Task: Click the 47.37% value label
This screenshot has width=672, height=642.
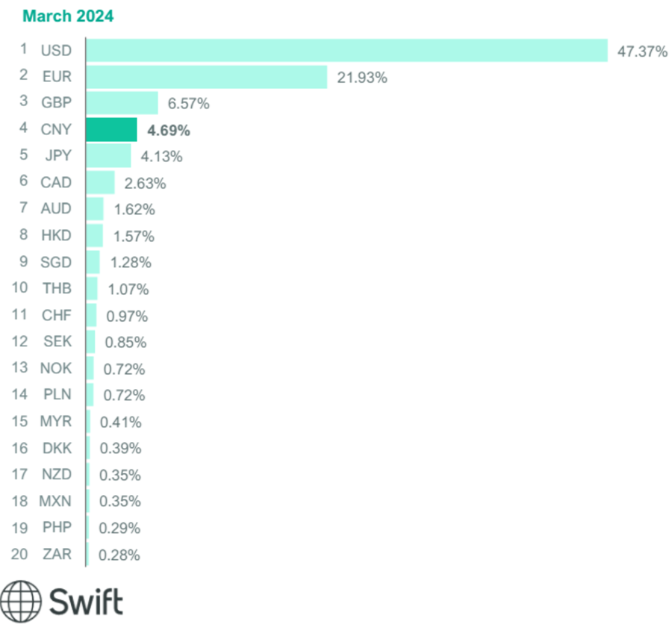Action: click(x=642, y=52)
